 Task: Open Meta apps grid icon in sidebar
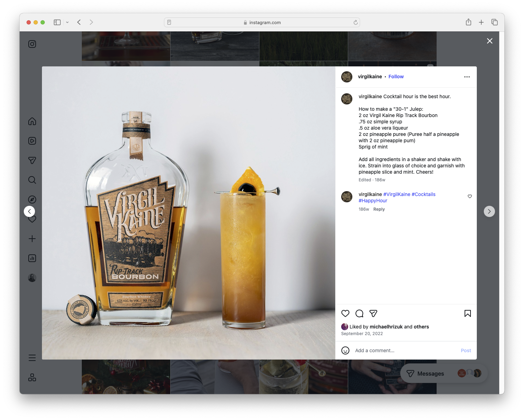coord(32,377)
